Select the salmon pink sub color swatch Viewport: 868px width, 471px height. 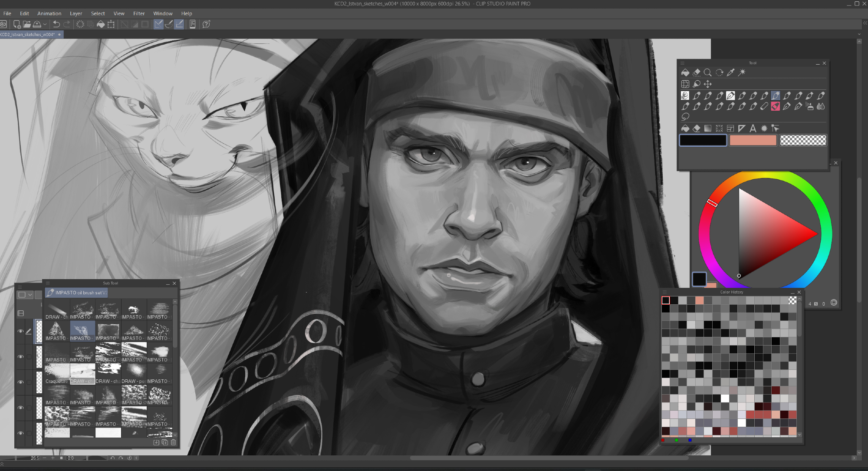point(753,140)
